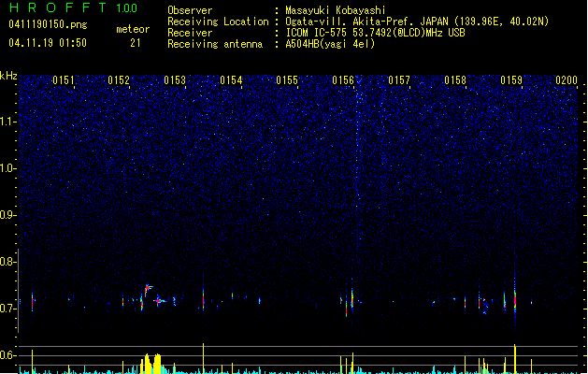Click the 0155 time marker
The image size is (588, 374).
[x=287, y=80]
